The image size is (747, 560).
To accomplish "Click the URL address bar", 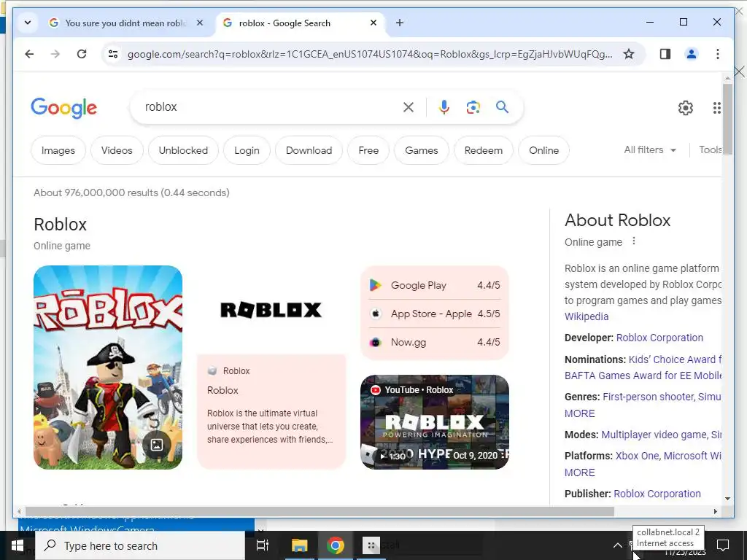I will 369,54.
